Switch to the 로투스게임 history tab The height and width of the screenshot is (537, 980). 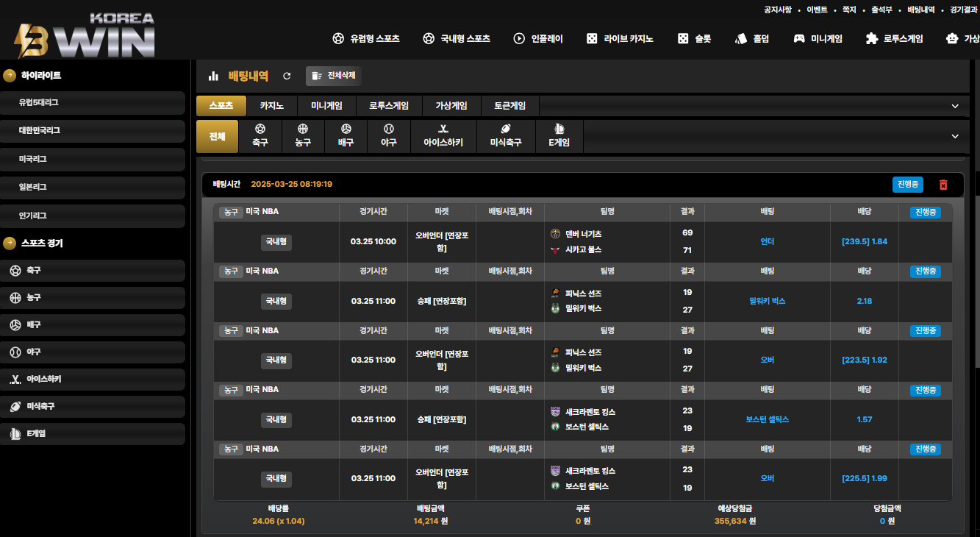click(x=389, y=106)
